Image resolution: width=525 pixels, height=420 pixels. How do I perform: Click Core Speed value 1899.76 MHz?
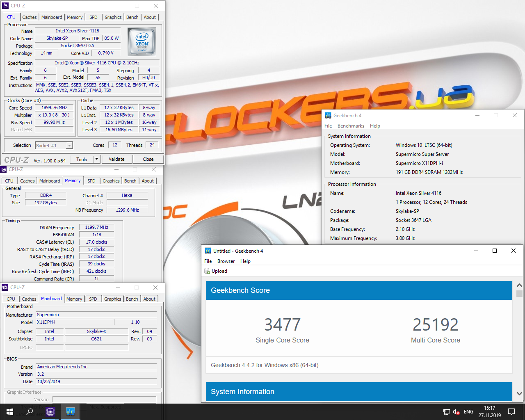pos(54,107)
